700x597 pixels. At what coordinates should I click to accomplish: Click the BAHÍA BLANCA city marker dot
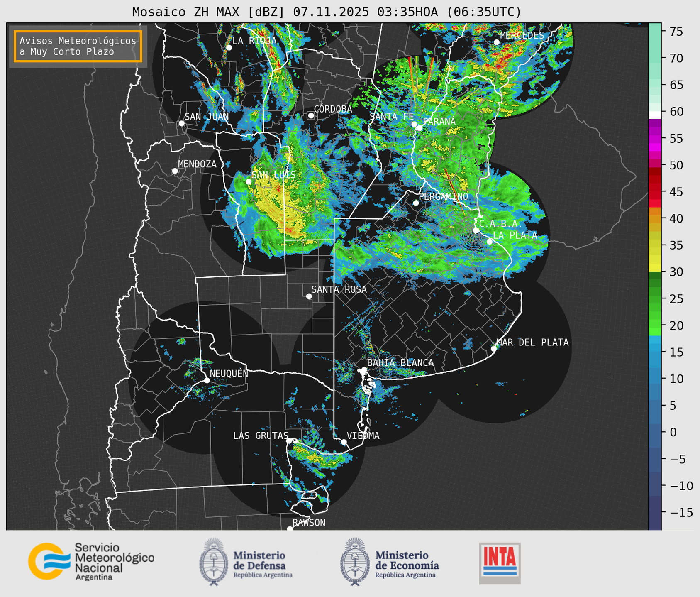point(364,369)
